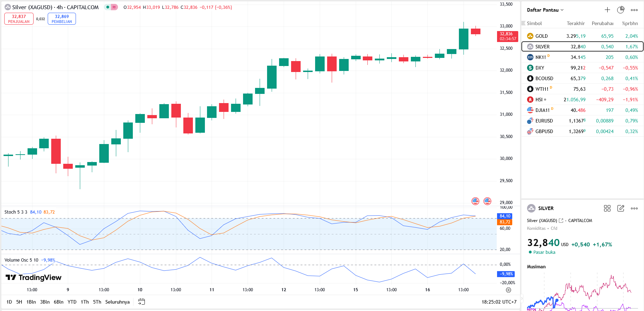Open the watchlist pie chart view icon
This screenshot has width=644, height=311.
[x=620, y=10]
